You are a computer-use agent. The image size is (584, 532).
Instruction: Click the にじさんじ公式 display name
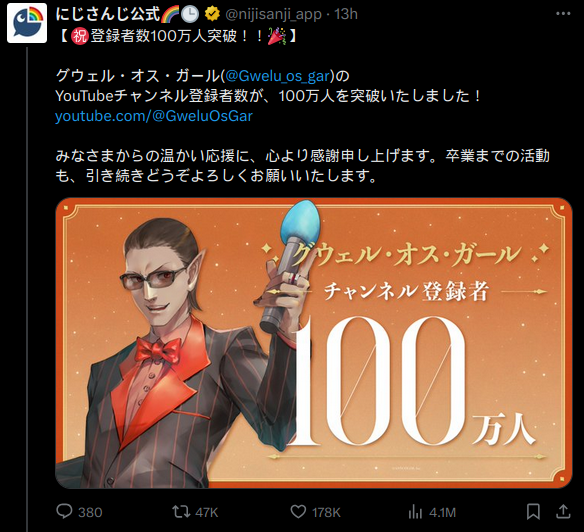[108, 14]
